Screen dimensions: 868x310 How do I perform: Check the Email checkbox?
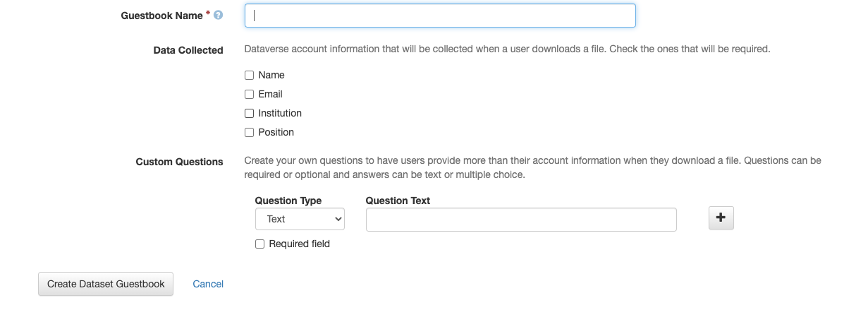tap(249, 95)
